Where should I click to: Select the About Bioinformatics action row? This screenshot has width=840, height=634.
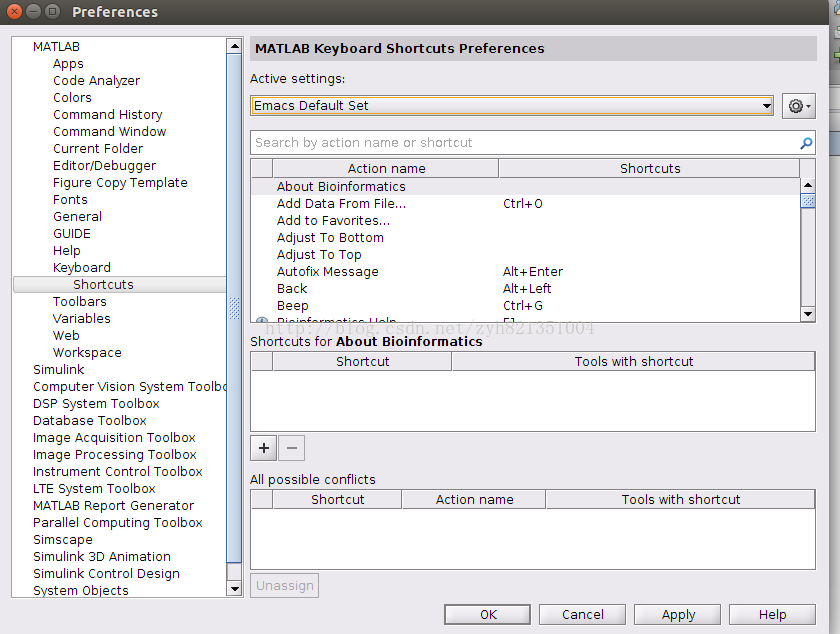526,187
